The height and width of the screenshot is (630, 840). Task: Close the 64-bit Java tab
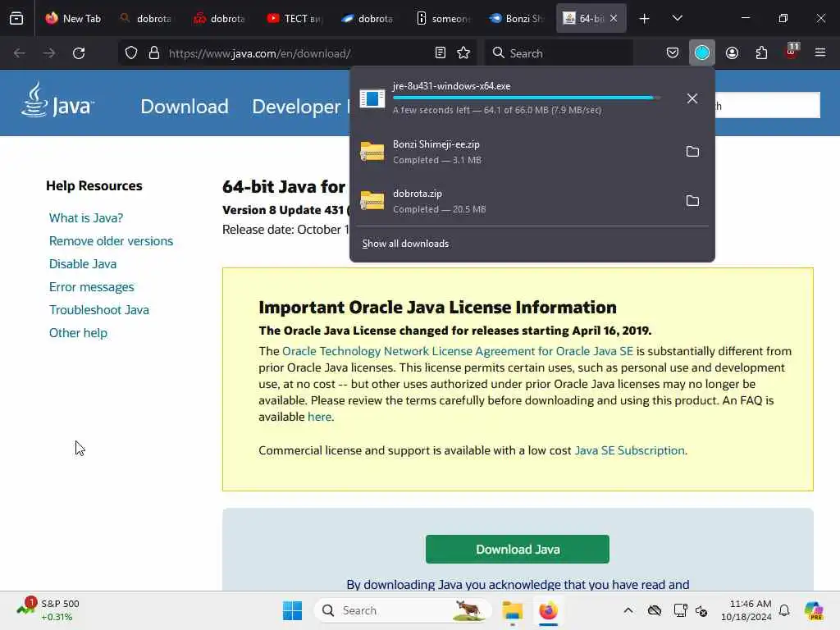point(614,18)
